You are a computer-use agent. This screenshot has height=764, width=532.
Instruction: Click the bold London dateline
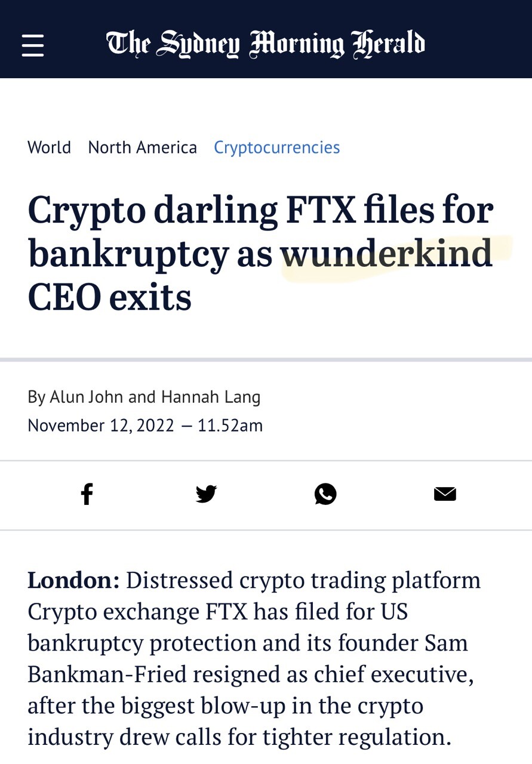click(x=73, y=580)
